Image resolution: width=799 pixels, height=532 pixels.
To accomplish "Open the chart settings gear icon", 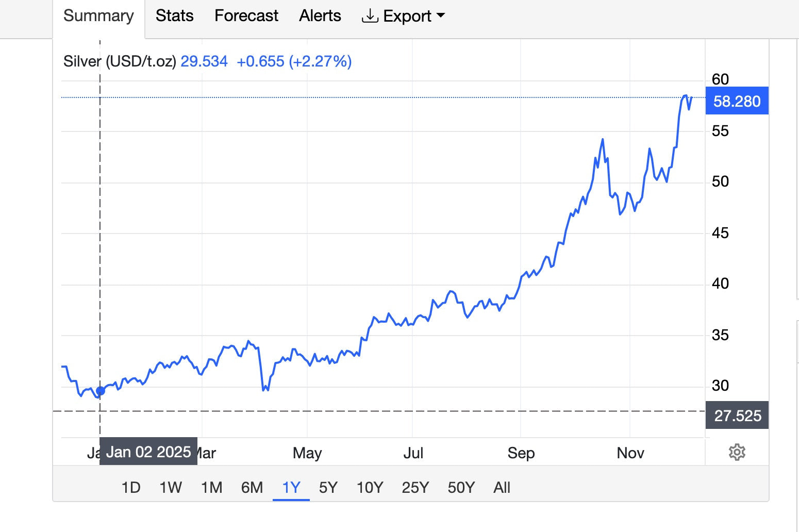I will click(737, 452).
